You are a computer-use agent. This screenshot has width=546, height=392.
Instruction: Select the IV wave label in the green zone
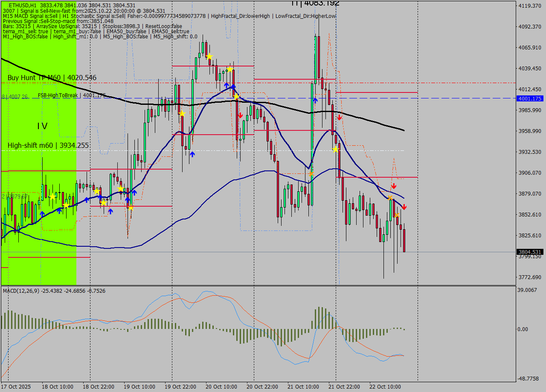(42, 126)
